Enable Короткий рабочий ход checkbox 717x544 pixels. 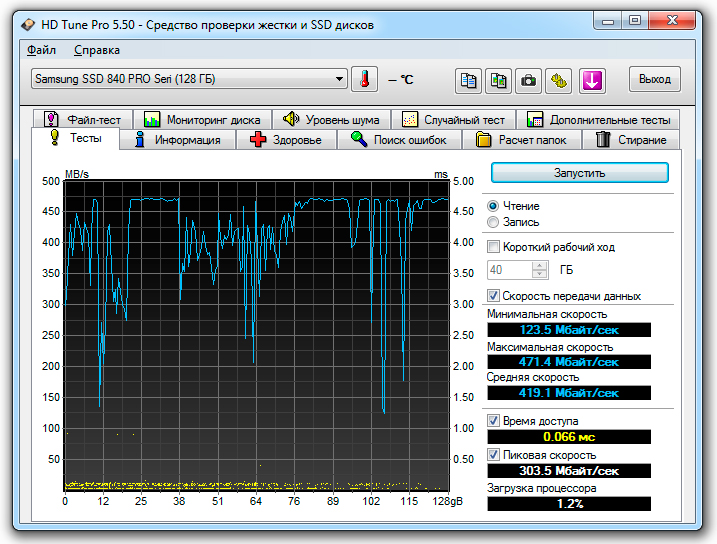(493, 247)
